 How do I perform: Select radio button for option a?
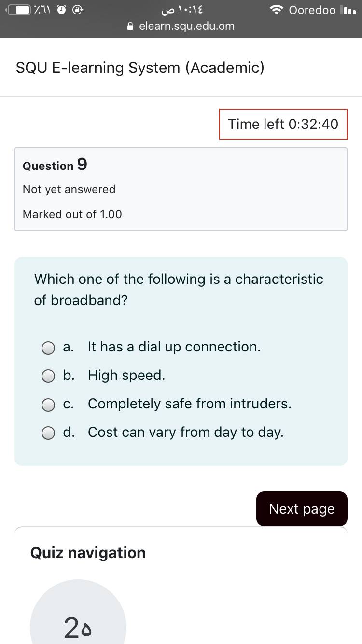(48, 348)
